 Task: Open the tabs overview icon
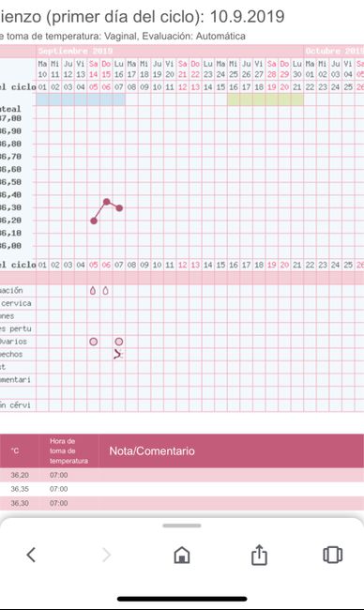(x=333, y=555)
